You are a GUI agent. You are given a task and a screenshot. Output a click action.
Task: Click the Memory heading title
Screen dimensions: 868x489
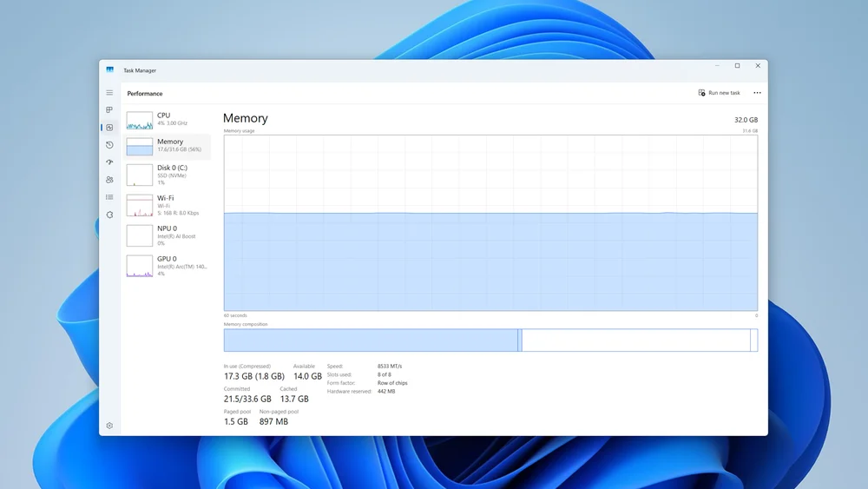pos(246,118)
